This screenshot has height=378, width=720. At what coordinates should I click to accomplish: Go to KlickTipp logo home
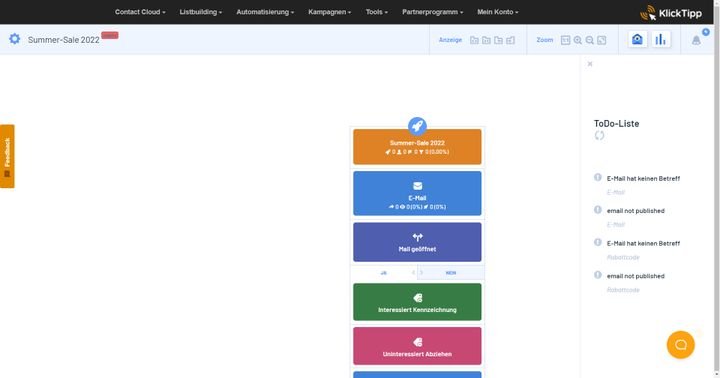point(671,13)
